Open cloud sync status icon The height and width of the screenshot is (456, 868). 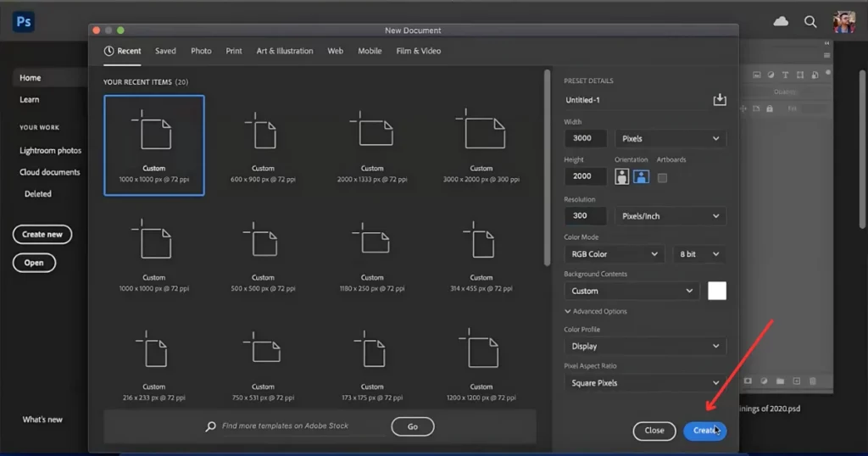click(x=781, y=21)
